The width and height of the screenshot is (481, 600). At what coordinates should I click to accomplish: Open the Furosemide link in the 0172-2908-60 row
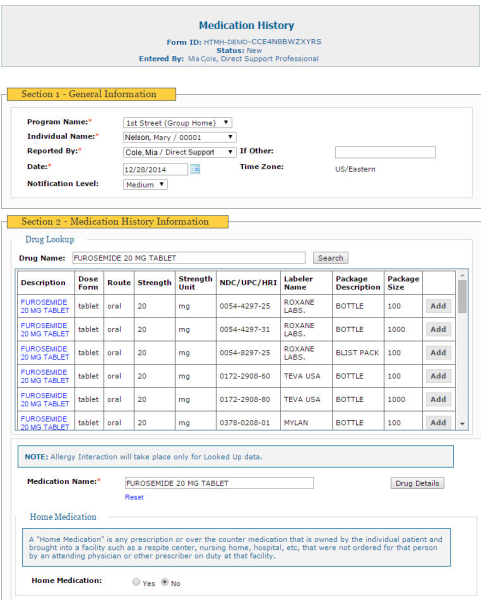click(45, 376)
